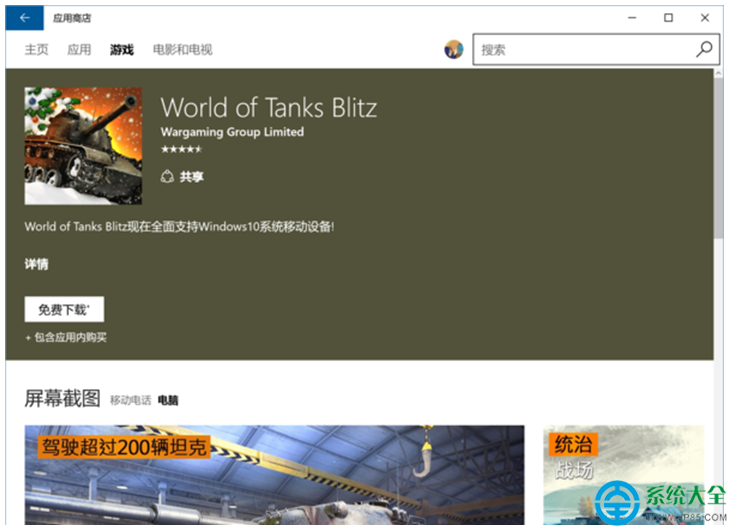The height and width of the screenshot is (528, 729).
Task: Show 移动电话 screenshots
Action: point(130,401)
